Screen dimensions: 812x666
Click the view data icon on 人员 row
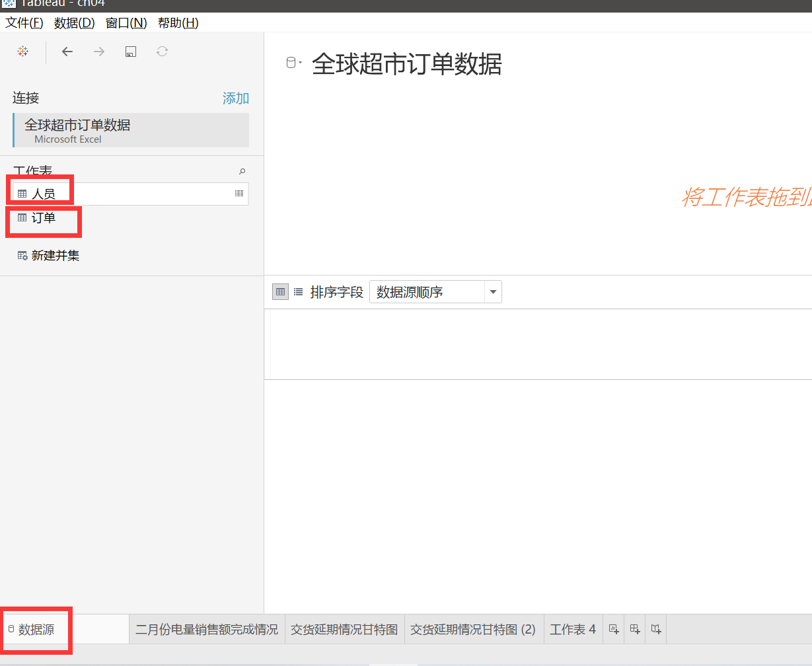[239, 194]
